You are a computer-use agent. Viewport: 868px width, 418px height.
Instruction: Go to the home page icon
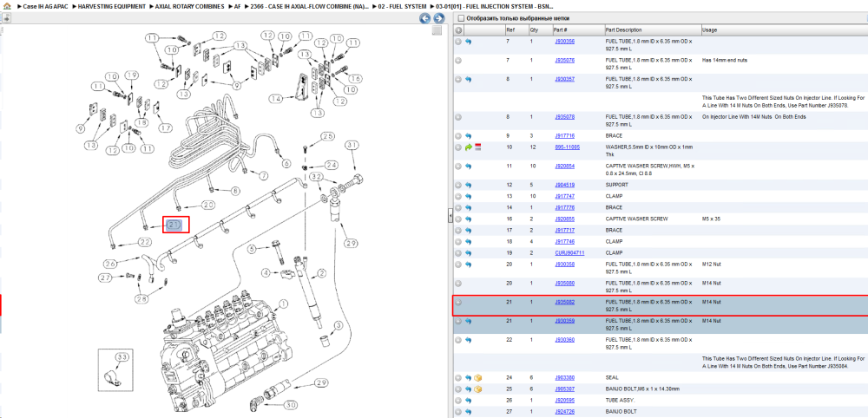tap(7, 5)
